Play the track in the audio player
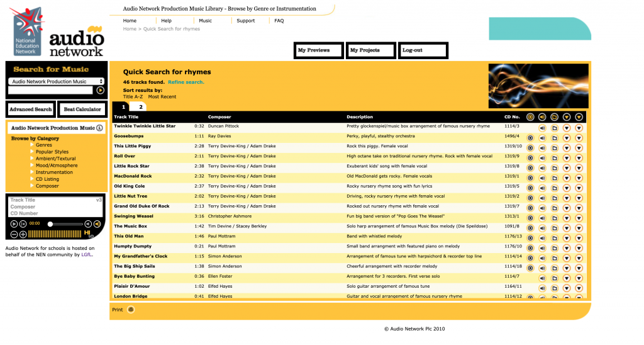The height and width of the screenshot is (345, 644). pyautogui.click(x=14, y=224)
